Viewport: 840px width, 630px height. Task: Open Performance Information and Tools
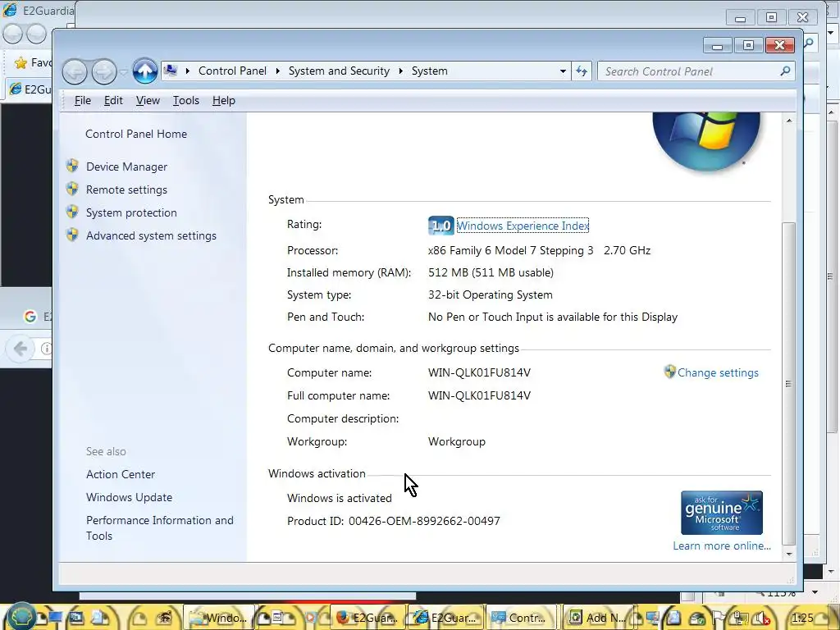160,527
